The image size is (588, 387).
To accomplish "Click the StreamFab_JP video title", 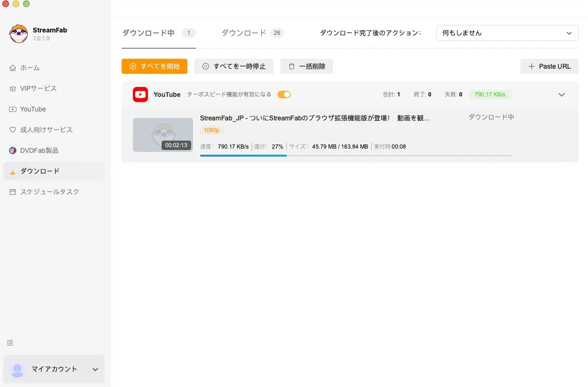I will 315,118.
